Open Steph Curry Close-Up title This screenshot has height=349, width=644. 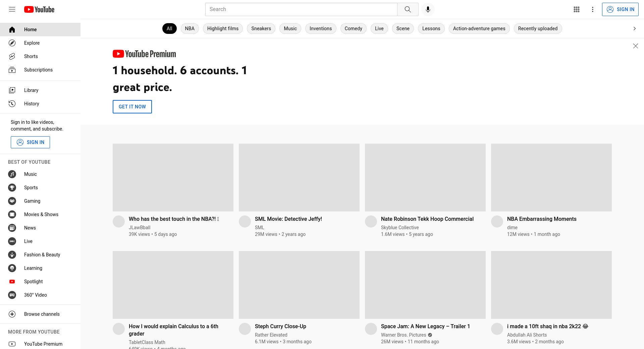[280, 326]
